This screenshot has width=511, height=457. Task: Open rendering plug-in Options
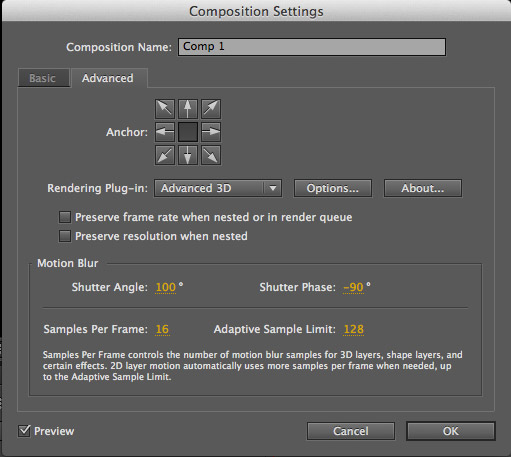pos(333,188)
